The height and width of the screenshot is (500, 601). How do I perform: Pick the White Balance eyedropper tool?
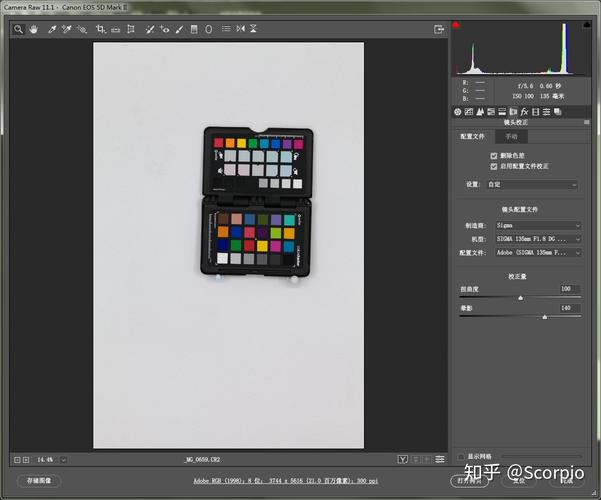pyautogui.click(x=51, y=30)
